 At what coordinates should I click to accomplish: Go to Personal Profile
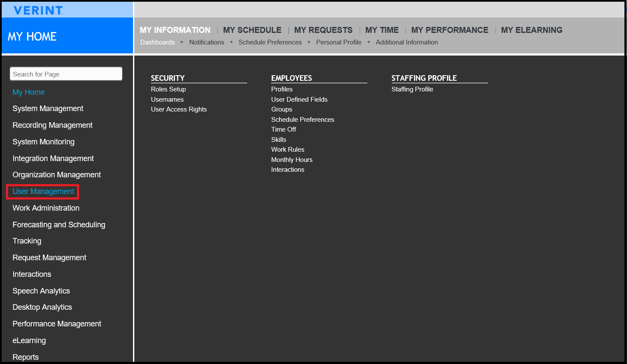pos(339,42)
